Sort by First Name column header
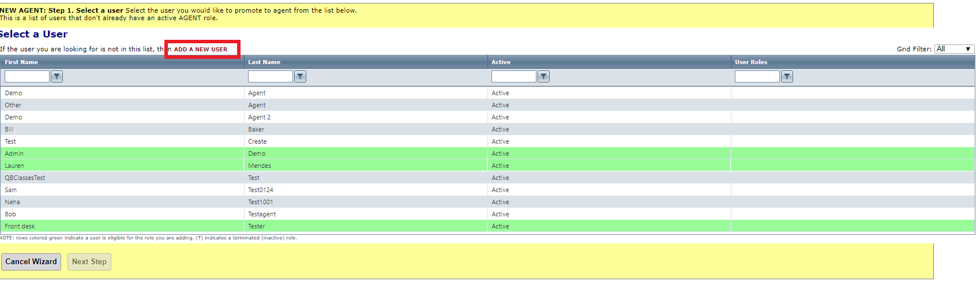 [21, 62]
